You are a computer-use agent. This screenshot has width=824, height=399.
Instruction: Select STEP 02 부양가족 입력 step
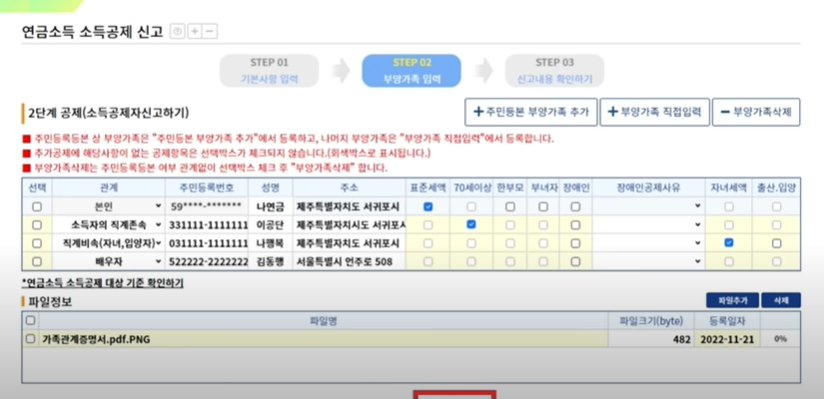411,71
